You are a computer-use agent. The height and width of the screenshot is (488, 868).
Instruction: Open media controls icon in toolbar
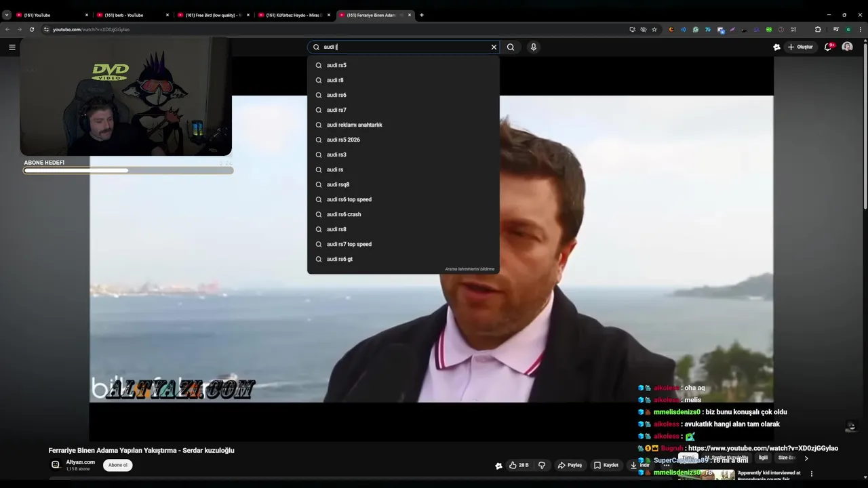pos(835,29)
